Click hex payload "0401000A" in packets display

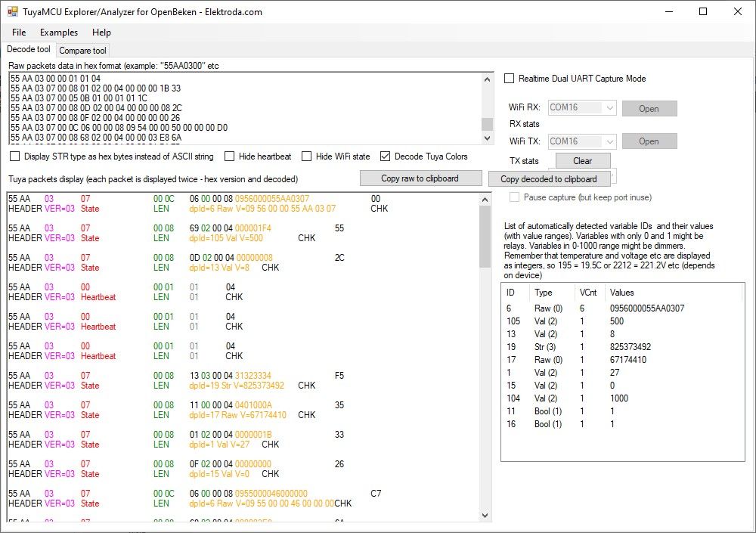click(x=253, y=404)
